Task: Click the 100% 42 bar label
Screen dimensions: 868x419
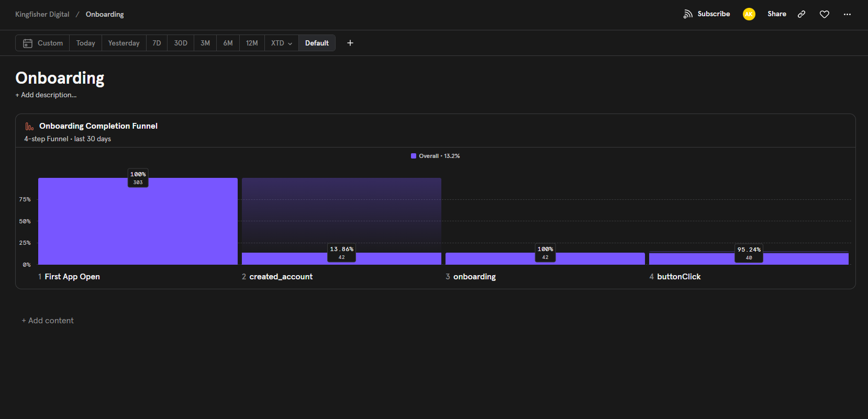Action: click(546, 253)
